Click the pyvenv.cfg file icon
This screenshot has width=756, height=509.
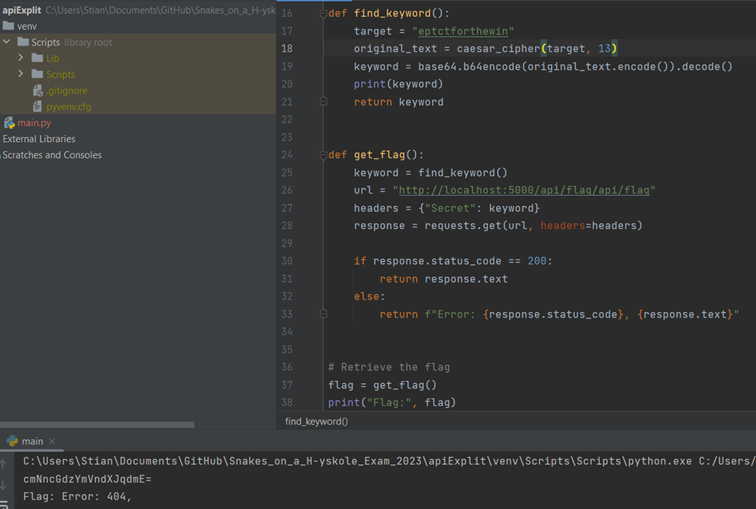point(37,106)
